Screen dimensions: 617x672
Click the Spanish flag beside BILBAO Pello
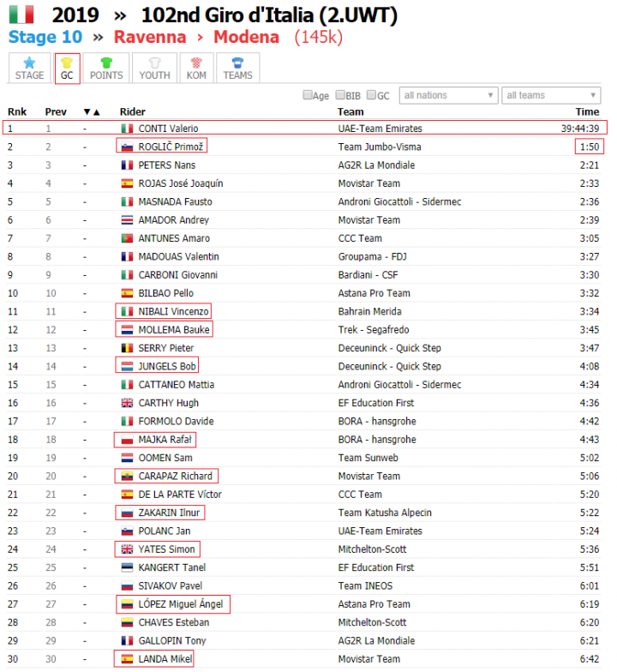point(127,293)
